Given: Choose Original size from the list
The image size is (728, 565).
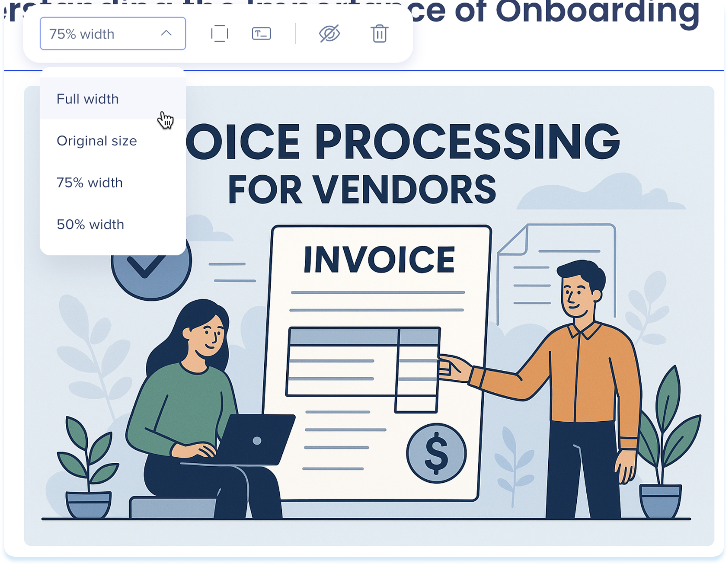Looking at the screenshot, I should click(x=97, y=141).
